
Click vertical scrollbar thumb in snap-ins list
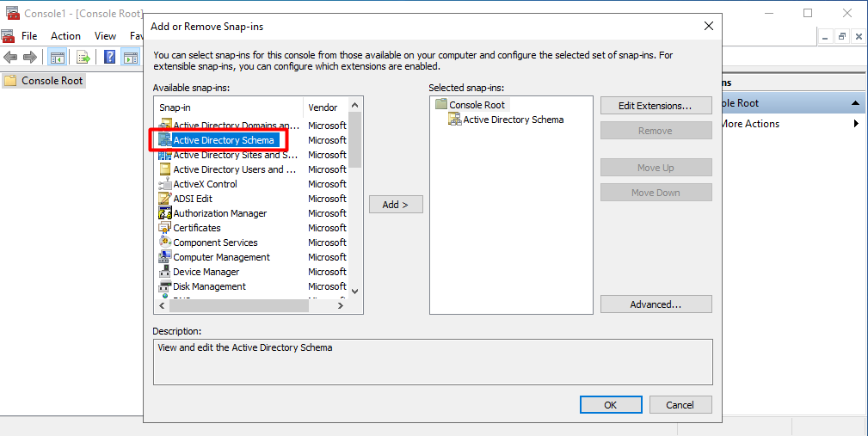pos(355,139)
